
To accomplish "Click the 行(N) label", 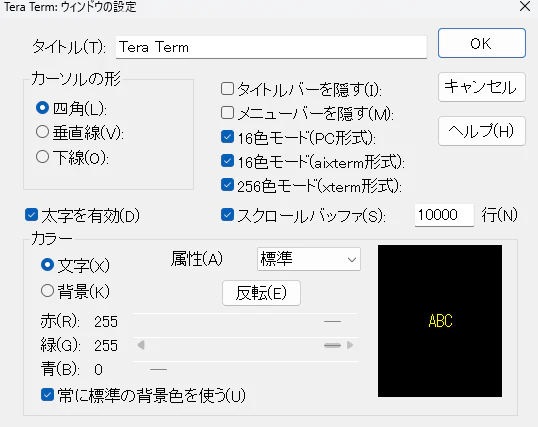I will click(499, 215).
